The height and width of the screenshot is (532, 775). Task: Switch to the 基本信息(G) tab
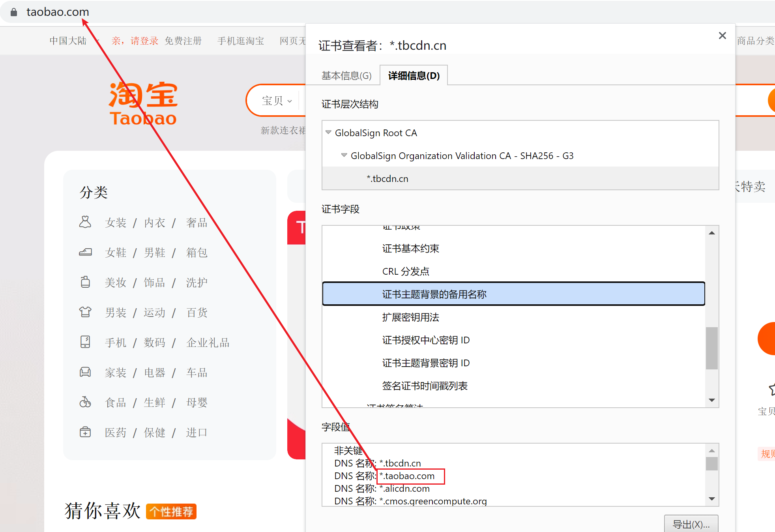[x=346, y=76]
